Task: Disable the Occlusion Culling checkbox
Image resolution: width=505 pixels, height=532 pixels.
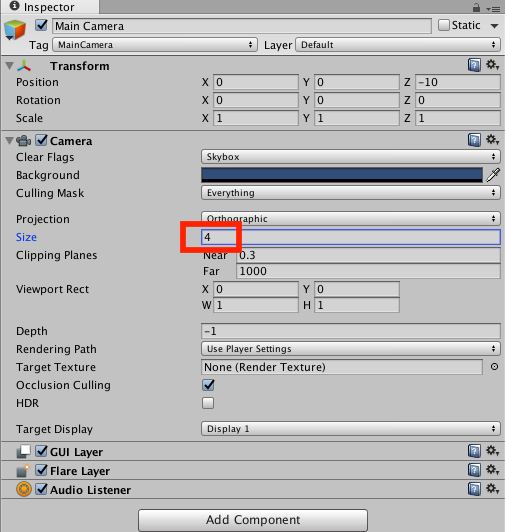Action: pos(208,385)
